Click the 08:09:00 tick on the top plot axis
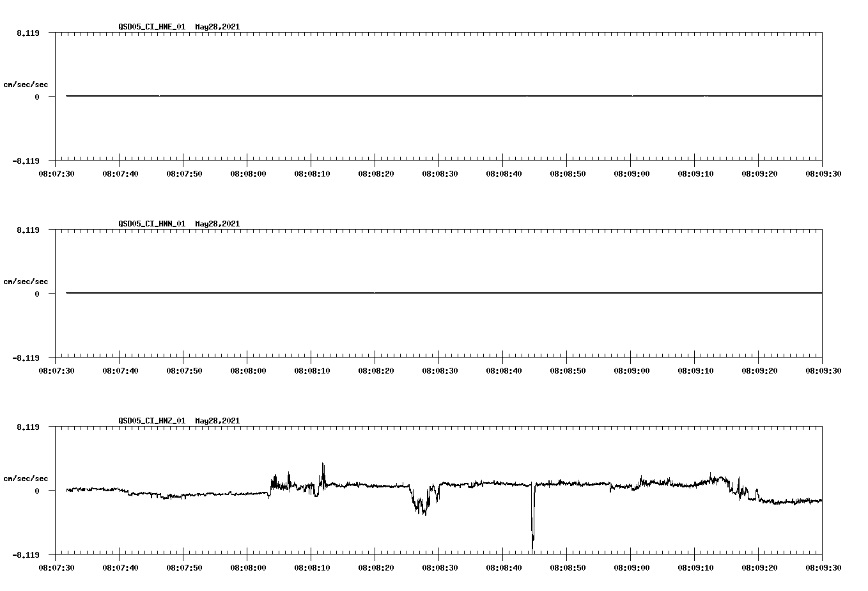The image size is (868, 591). pyautogui.click(x=630, y=173)
